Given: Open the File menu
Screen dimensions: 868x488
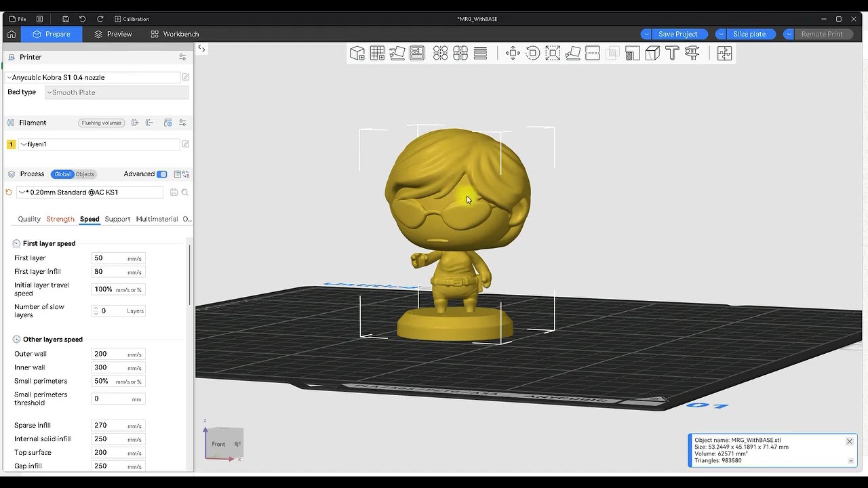Looking at the screenshot, I should [x=18, y=19].
